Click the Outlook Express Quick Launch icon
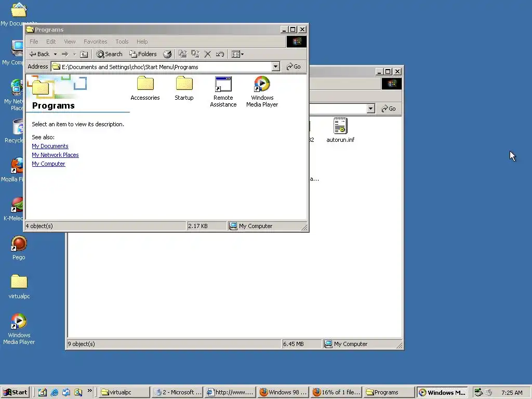The width and height of the screenshot is (532, 399). tap(66, 392)
